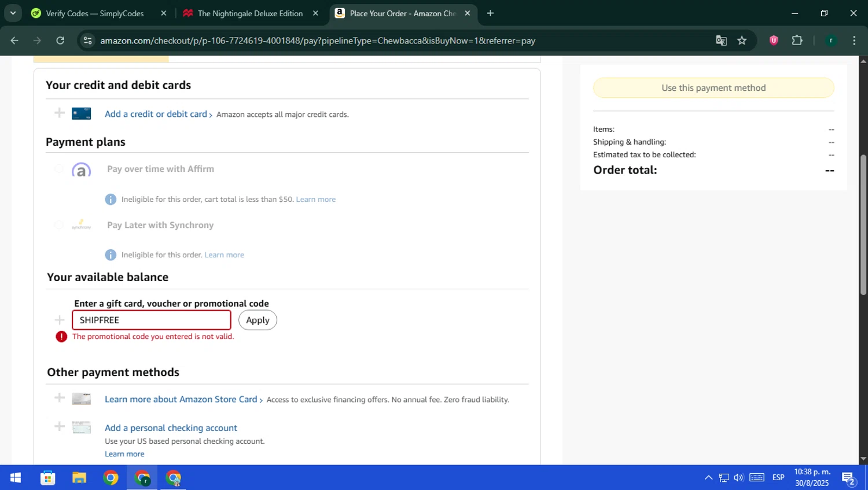Bookmark this page with star icon
The image size is (868, 490).
742,40
